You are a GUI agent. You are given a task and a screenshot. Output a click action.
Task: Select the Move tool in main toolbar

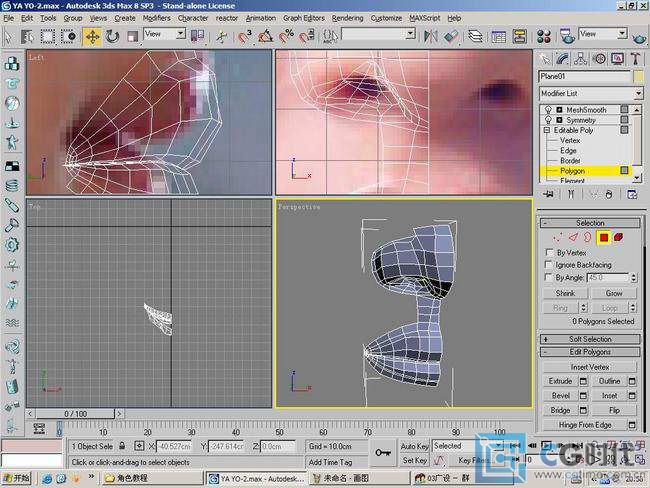click(x=92, y=36)
